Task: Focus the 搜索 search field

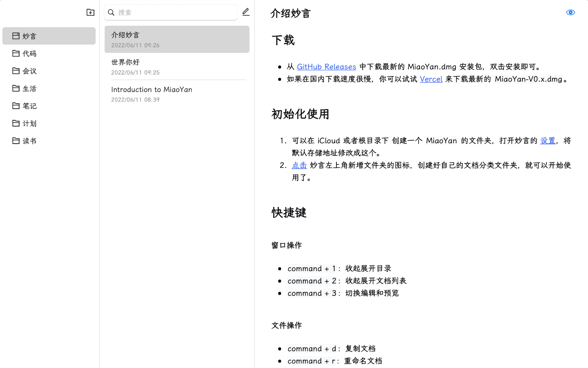Action: (x=175, y=12)
